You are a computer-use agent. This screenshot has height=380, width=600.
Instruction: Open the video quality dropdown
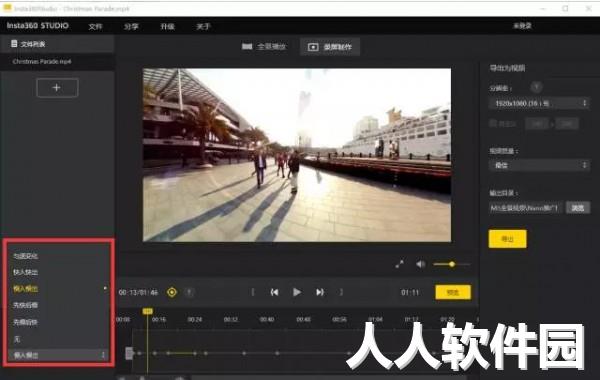click(539, 165)
